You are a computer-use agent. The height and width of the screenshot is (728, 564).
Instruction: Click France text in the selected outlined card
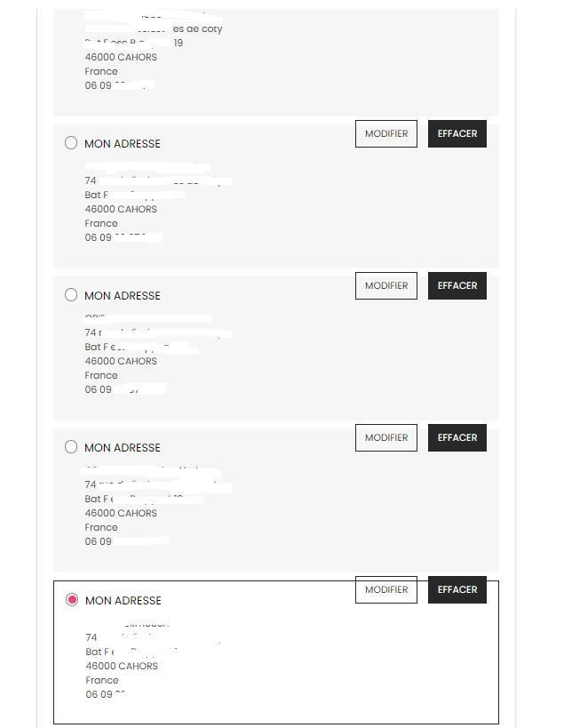coord(102,680)
